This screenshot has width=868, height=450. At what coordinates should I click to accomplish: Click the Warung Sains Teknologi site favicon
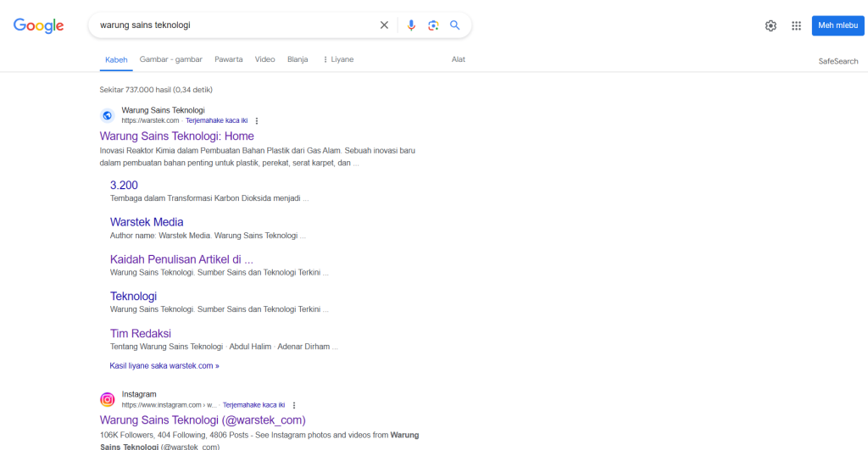click(108, 115)
